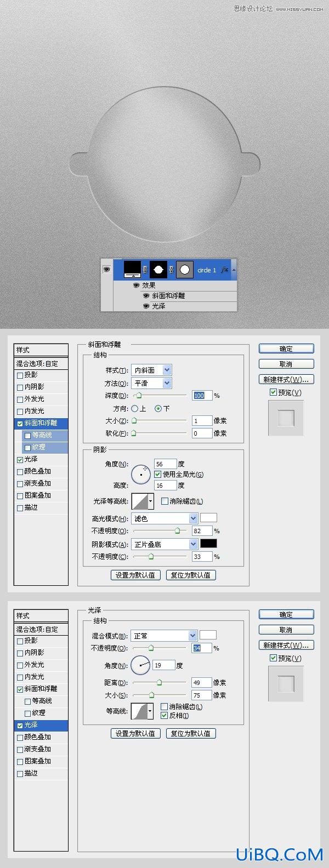329x868 pixels.
Task: Click 确定 in the 斜面和浮雕 dialog
Action: 286,349
